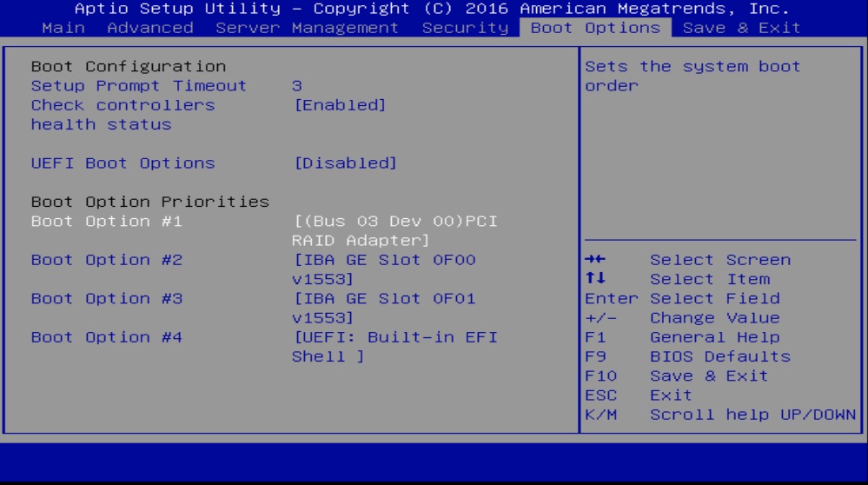This screenshot has width=868, height=485.
Task: Go to Server Management tab
Action: 308,28
